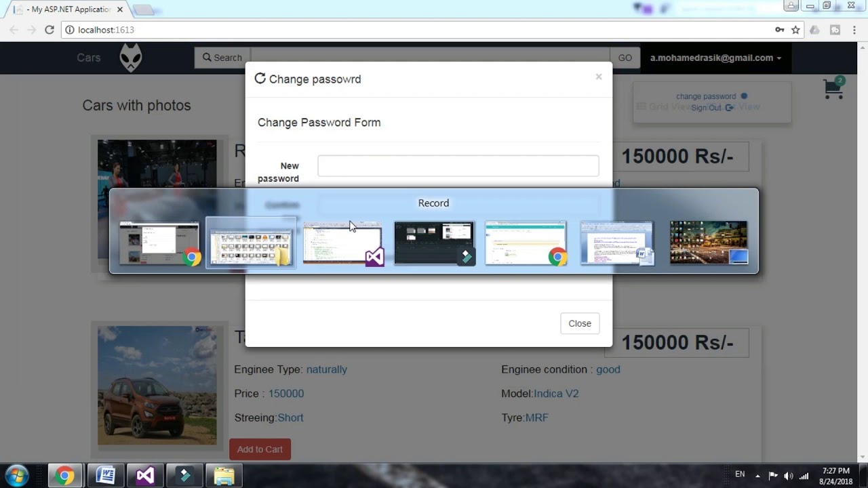Select the Record folder thumbnail in switcher
The image size is (868, 488).
click(x=251, y=243)
